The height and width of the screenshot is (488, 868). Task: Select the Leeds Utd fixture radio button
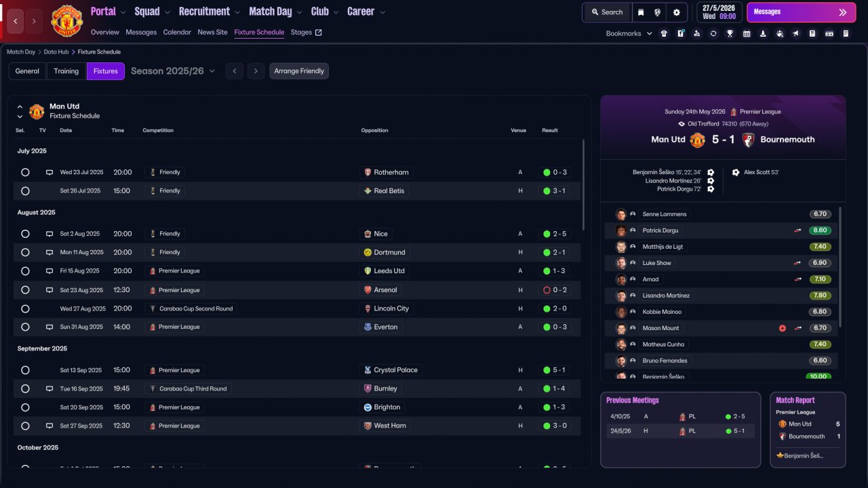click(25, 271)
